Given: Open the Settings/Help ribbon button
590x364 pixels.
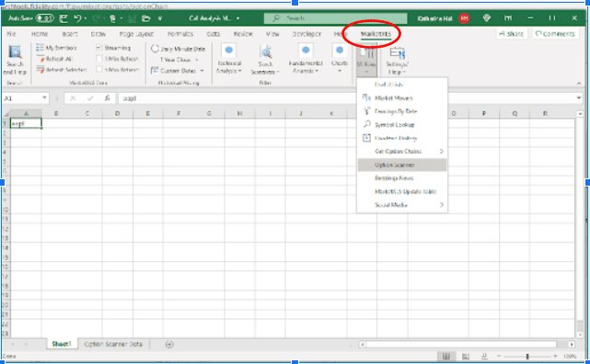Looking at the screenshot, I should pos(397,60).
